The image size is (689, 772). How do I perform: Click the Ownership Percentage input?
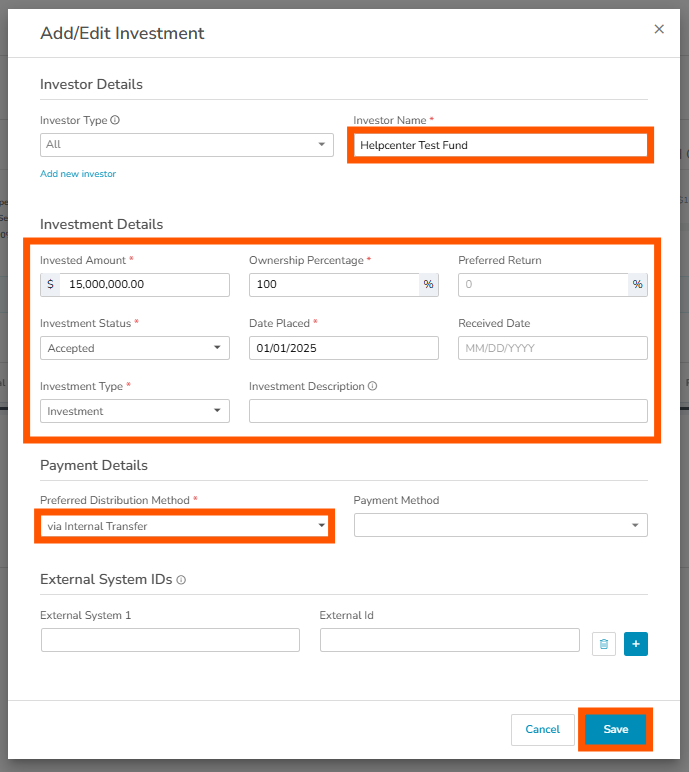pos(333,285)
